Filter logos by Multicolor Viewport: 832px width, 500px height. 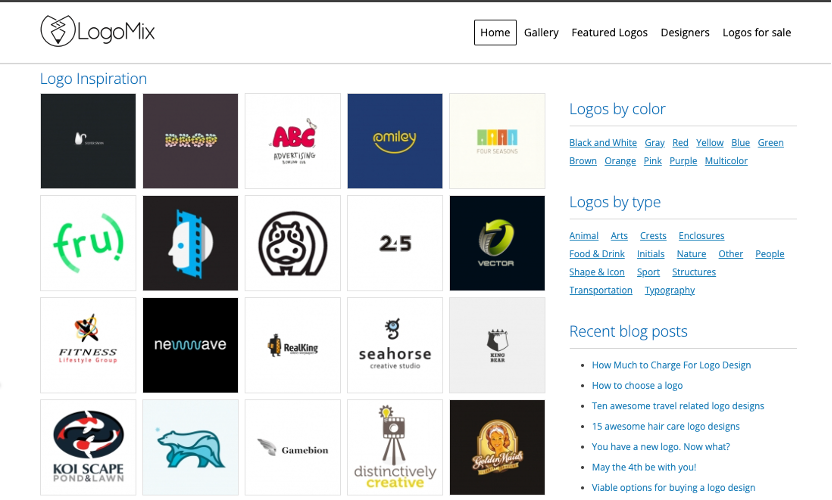click(x=726, y=161)
